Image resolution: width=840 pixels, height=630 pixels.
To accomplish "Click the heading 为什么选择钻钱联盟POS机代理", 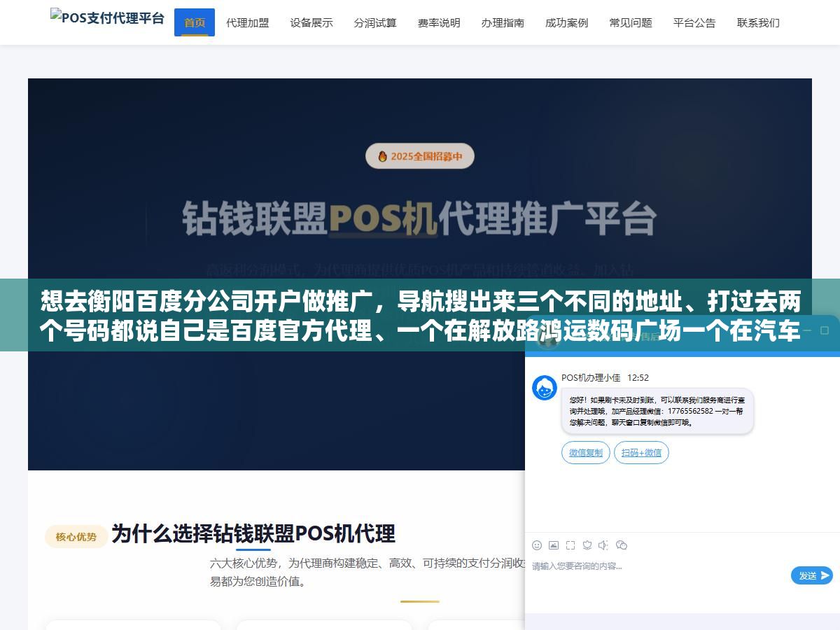I will tap(253, 533).
